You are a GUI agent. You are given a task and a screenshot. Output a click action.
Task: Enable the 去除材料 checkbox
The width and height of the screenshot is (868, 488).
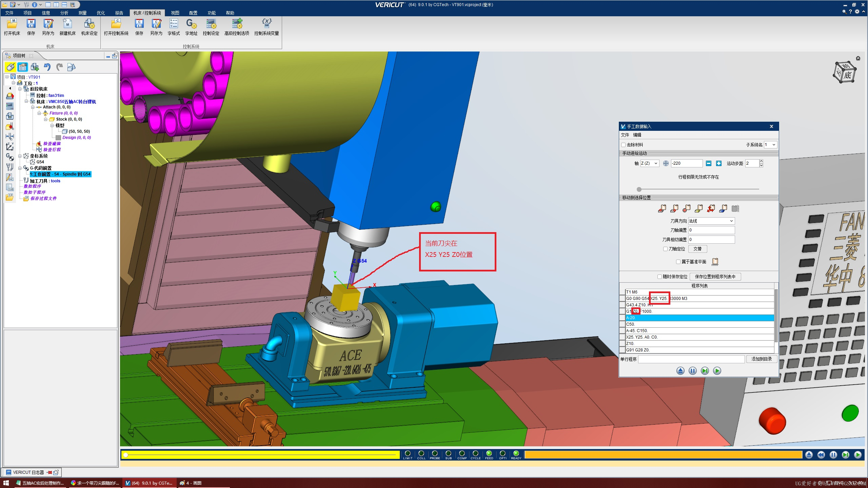coord(624,145)
